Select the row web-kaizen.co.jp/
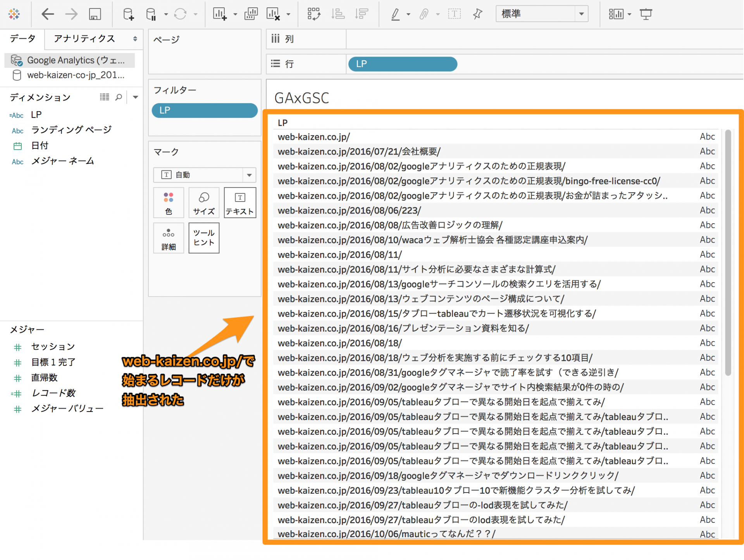 pos(496,137)
